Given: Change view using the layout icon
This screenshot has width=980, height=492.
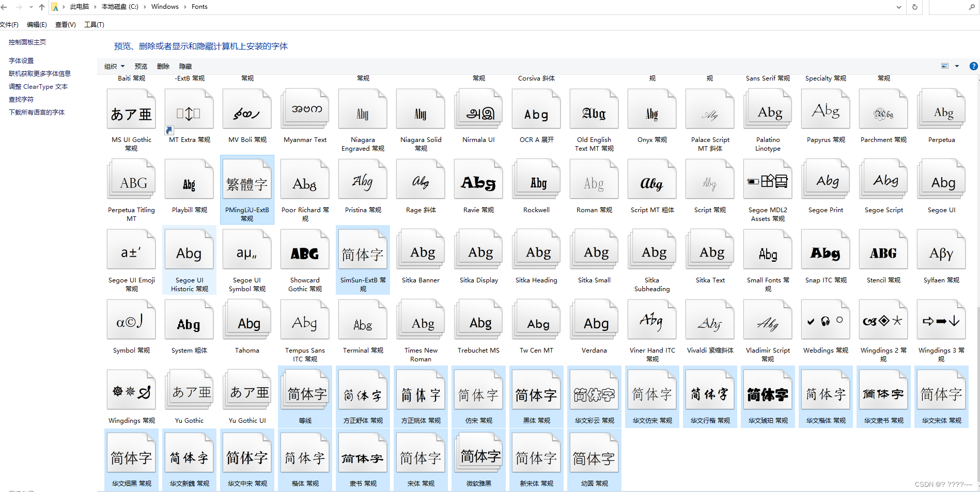Looking at the screenshot, I should [945, 66].
